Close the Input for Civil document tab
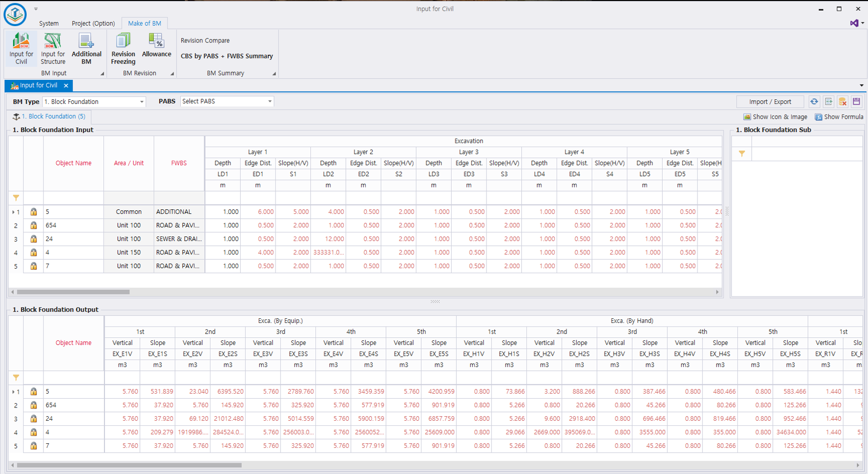Image resolution: width=868 pixels, height=474 pixels. tap(66, 85)
